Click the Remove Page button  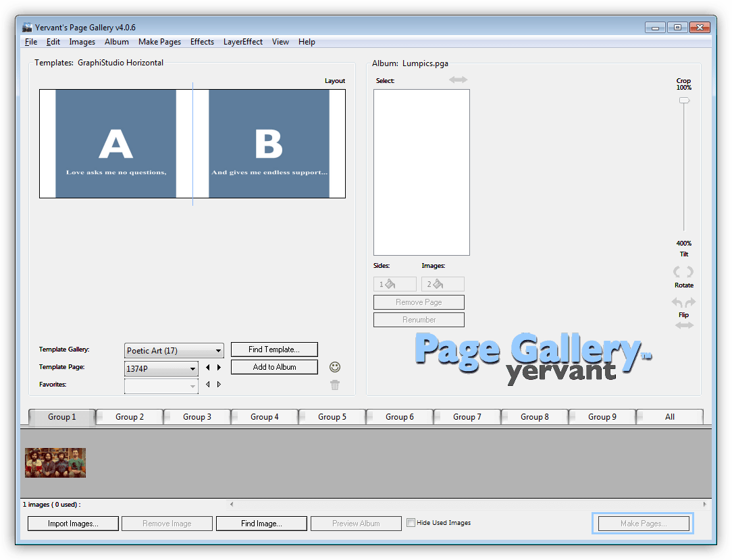(419, 302)
